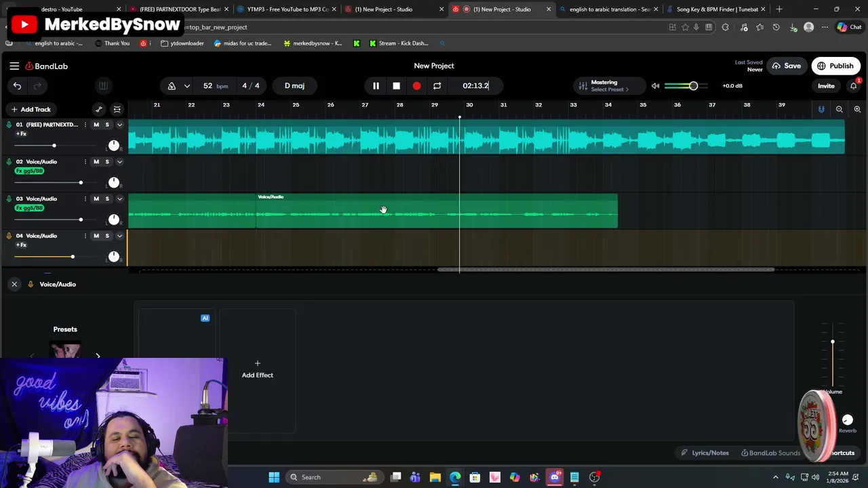This screenshot has height=488, width=868.
Task: Mute master volume speaker icon
Action: 655,85
